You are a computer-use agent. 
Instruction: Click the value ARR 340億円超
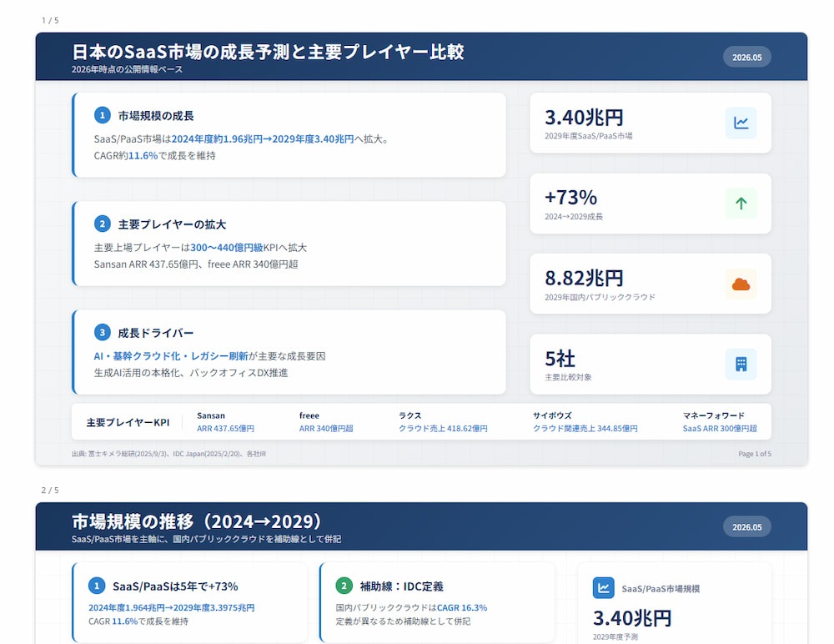tap(326, 429)
